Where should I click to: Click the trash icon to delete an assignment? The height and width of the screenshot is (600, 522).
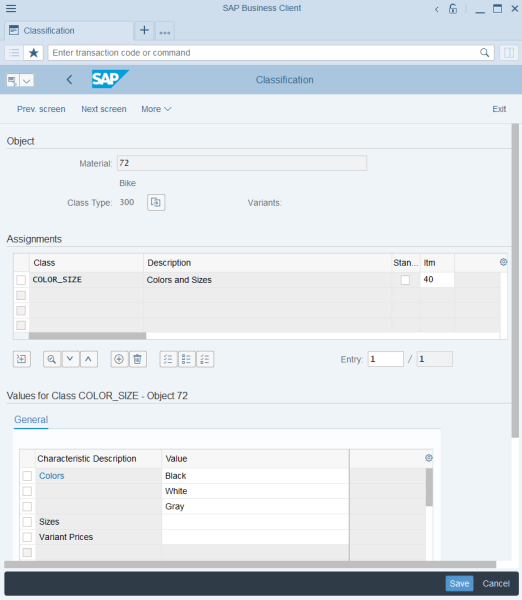point(137,359)
